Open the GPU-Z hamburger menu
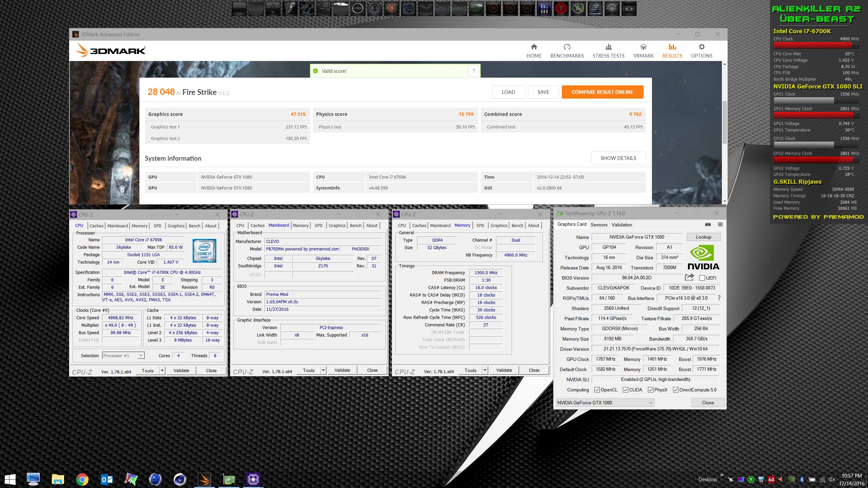The width and height of the screenshot is (868, 488). pyautogui.click(x=720, y=224)
